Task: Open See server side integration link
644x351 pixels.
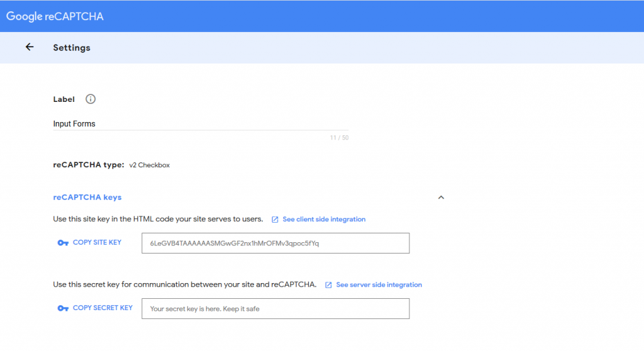Action: (x=379, y=284)
